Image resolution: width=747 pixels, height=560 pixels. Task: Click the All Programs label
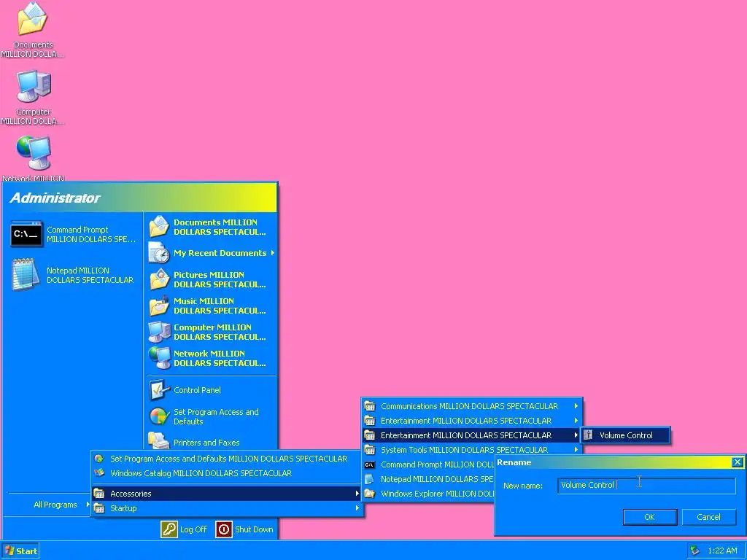point(55,505)
